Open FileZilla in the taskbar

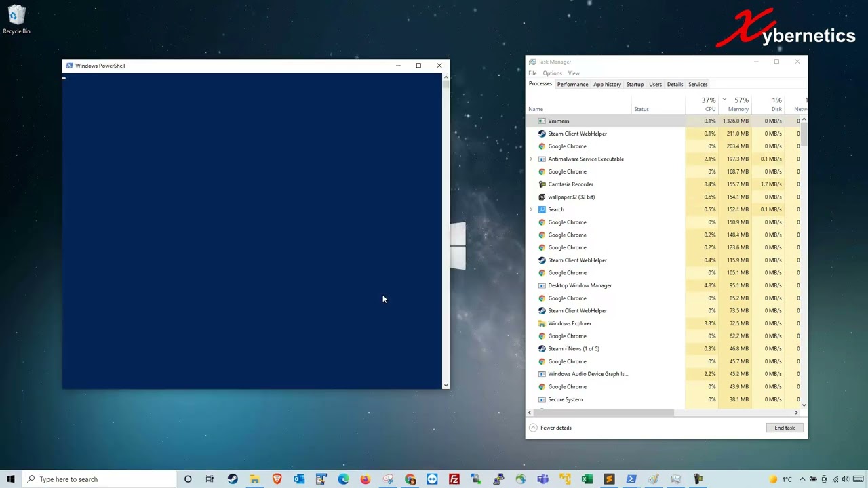tap(454, 479)
